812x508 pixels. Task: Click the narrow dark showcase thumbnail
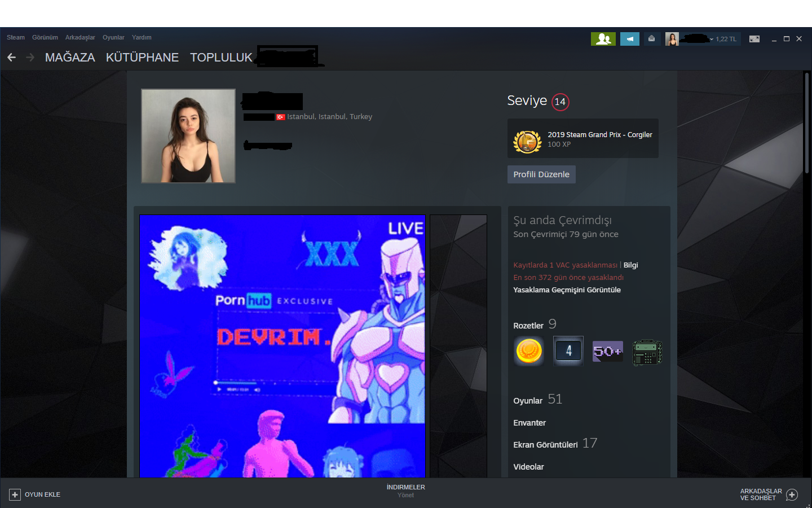point(458,346)
